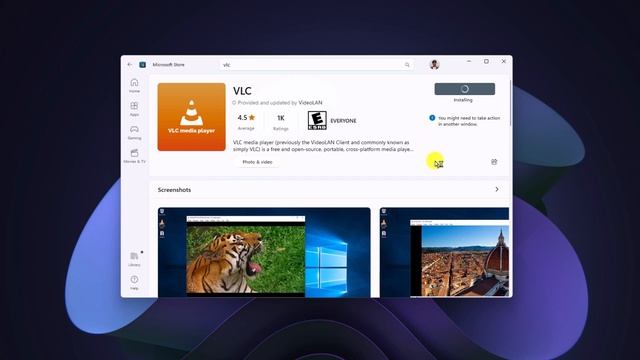Open the tiger screenshot thumbnail
Screen dimensions: 640x360
pyautogui.click(x=264, y=252)
